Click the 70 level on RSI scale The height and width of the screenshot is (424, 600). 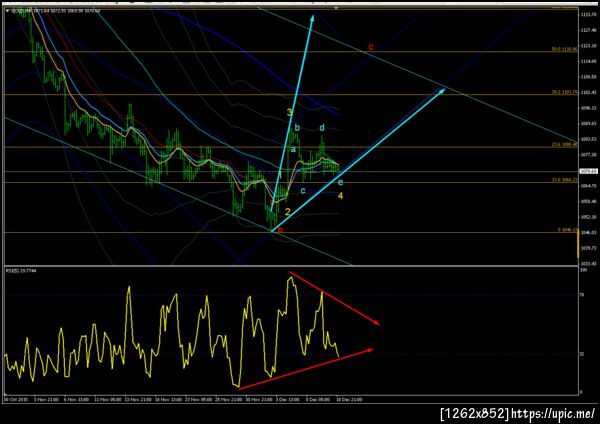point(582,295)
